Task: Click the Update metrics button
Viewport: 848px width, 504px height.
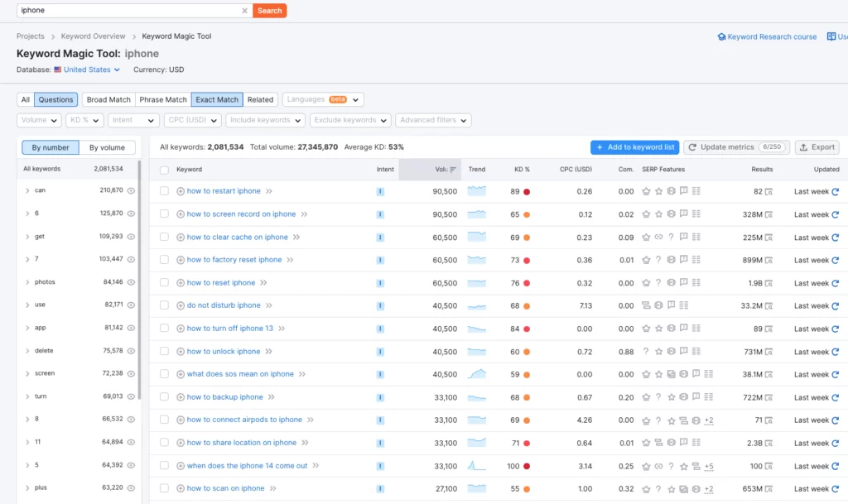Action: [x=736, y=147]
